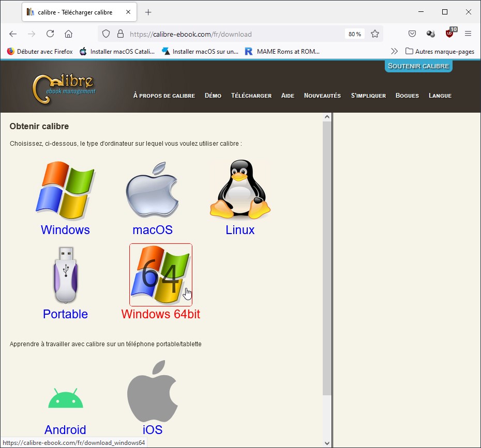This screenshot has width=481, height=448.
Task: Select the macOS Apple logo icon
Action: 152,191
